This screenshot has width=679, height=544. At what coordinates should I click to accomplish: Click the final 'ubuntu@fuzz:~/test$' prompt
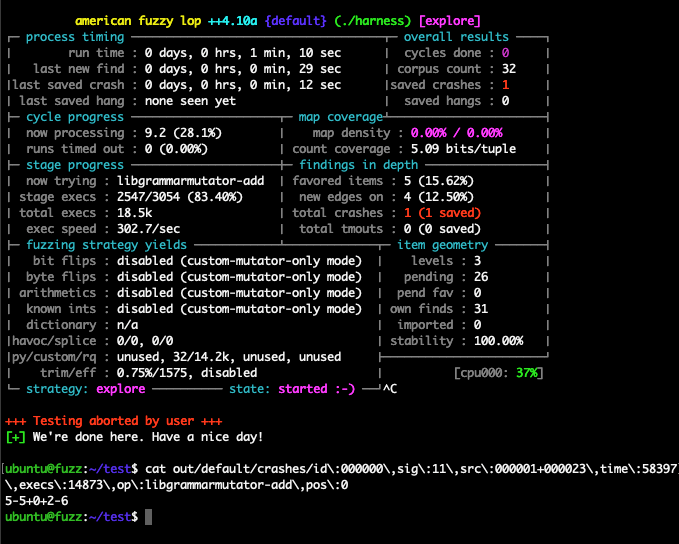tap(71, 518)
